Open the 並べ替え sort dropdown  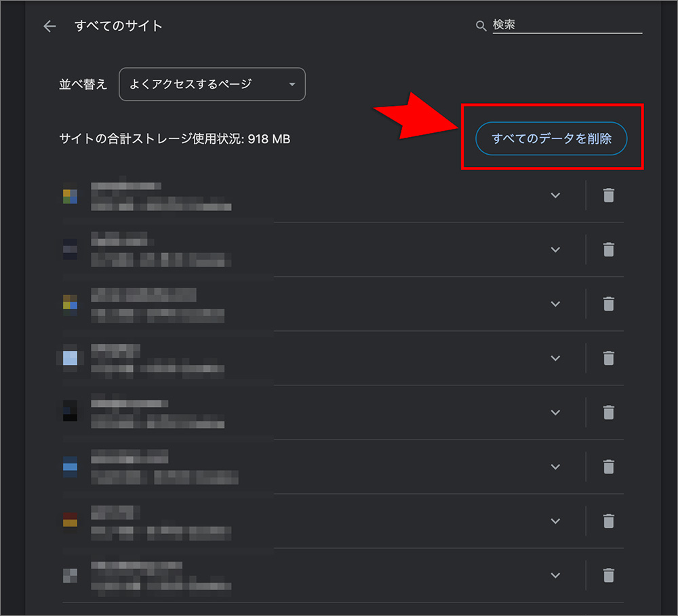pos(212,84)
